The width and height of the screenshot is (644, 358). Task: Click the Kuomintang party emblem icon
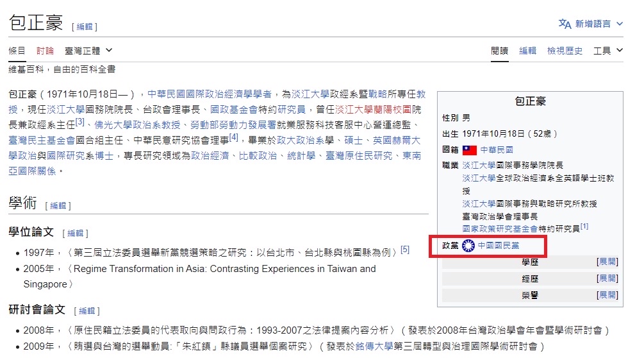[x=468, y=246]
